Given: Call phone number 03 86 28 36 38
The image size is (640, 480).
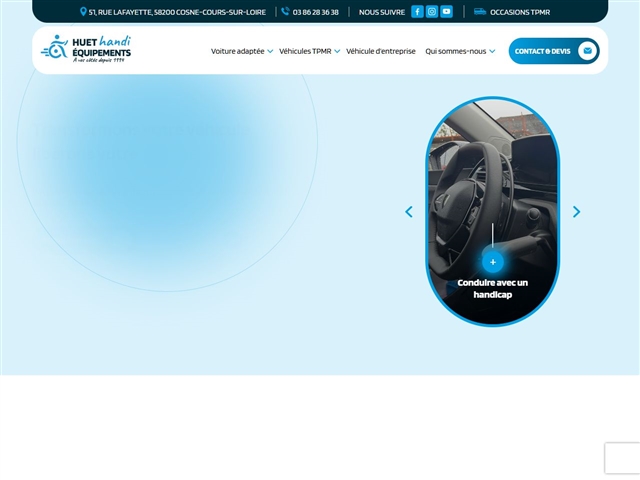Looking at the screenshot, I should click(315, 12).
